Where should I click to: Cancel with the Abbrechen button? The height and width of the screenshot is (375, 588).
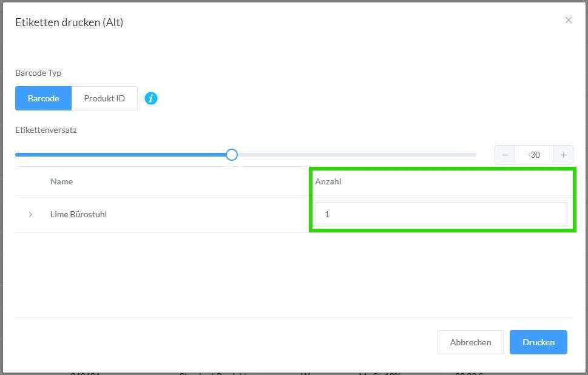[x=470, y=342]
